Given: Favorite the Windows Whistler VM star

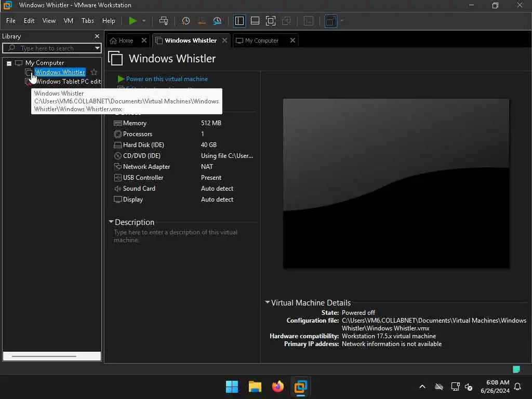Looking at the screenshot, I should coord(94,72).
